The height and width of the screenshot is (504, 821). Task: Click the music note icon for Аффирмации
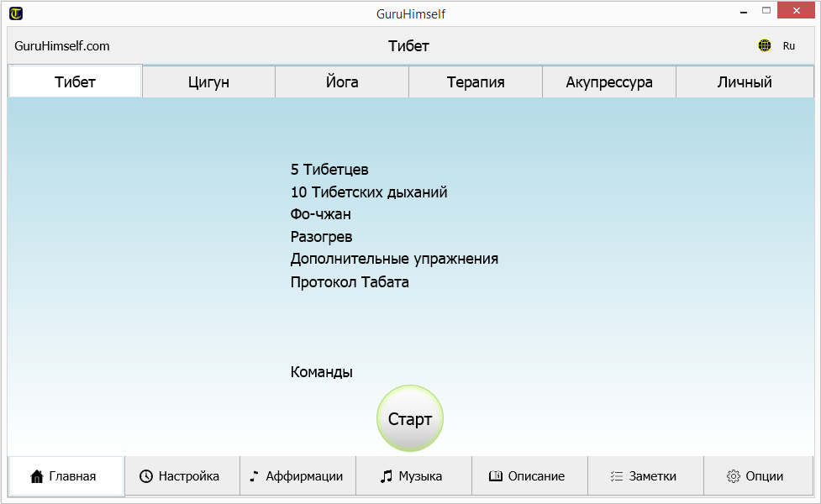(x=255, y=476)
